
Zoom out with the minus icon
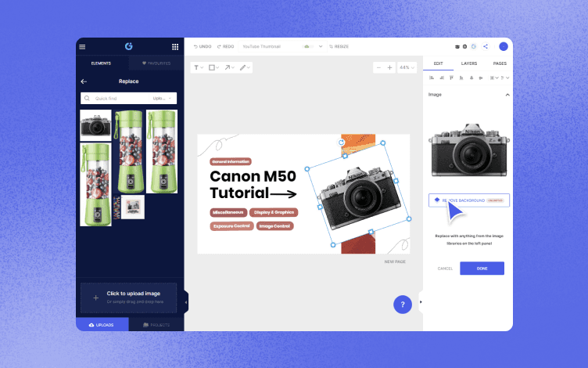tap(378, 67)
